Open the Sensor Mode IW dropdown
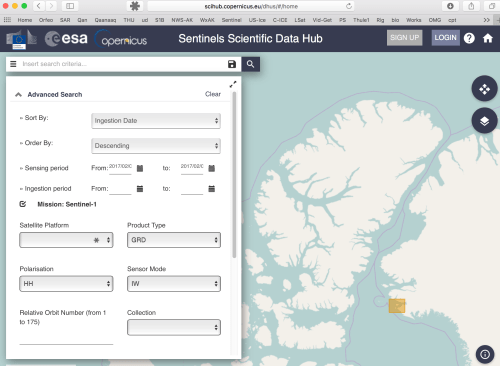This screenshot has width=500, height=366. [x=174, y=284]
